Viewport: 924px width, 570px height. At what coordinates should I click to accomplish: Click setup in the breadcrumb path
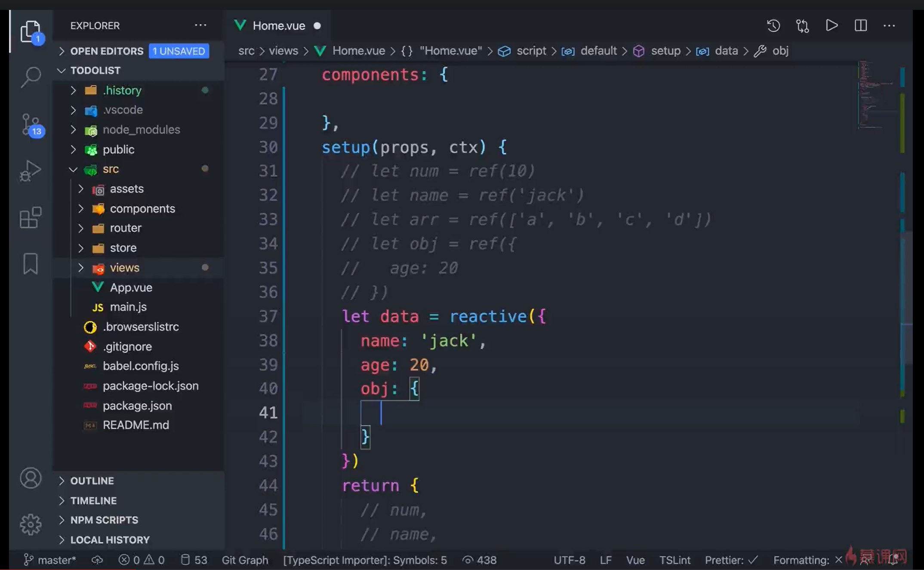point(665,51)
